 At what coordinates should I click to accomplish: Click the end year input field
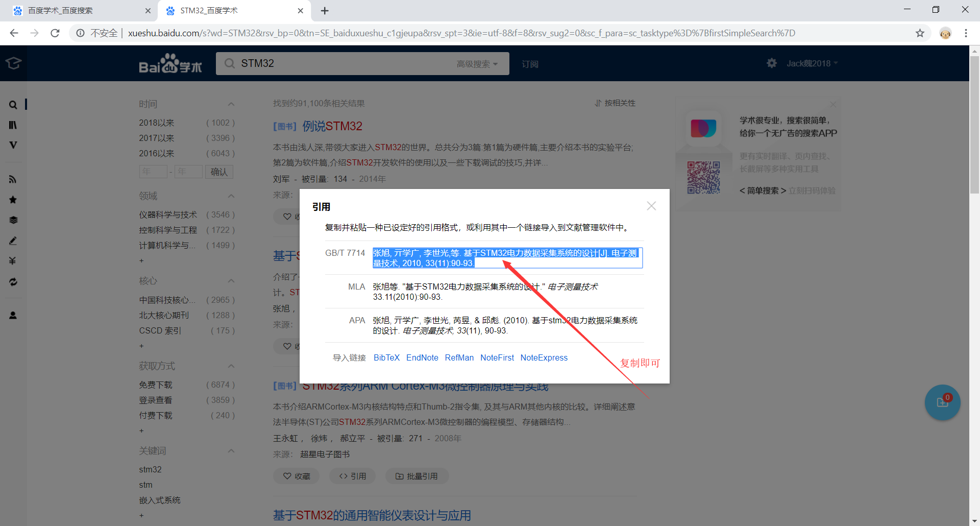188,172
